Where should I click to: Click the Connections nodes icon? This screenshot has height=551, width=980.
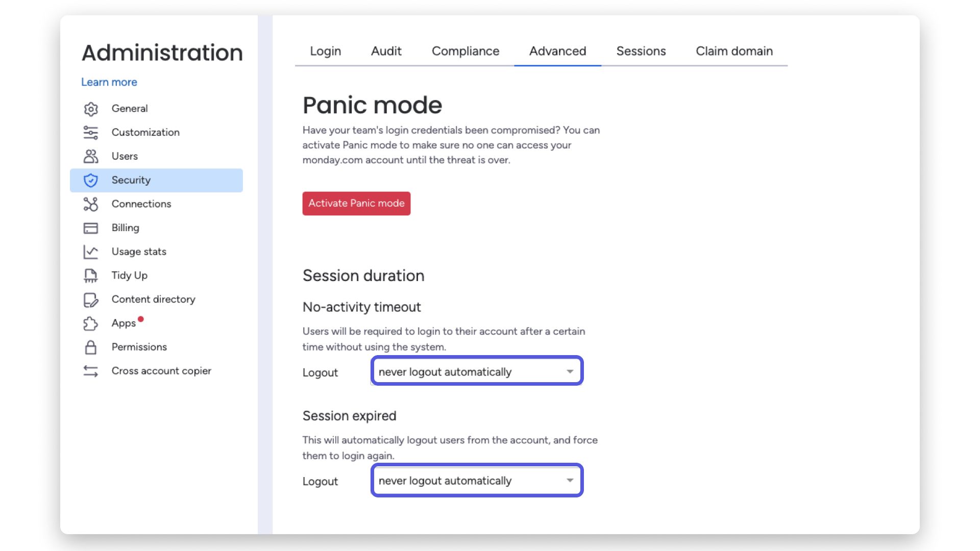pos(91,204)
